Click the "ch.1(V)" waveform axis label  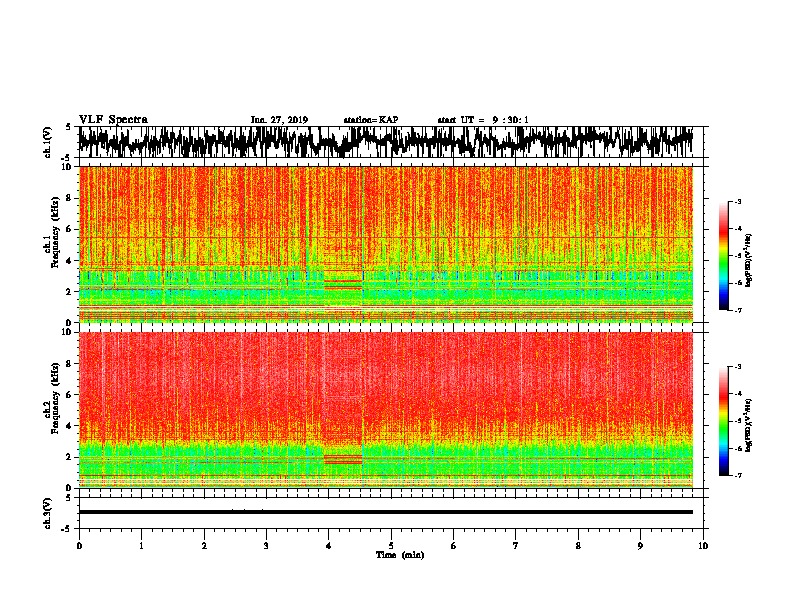(48, 142)
